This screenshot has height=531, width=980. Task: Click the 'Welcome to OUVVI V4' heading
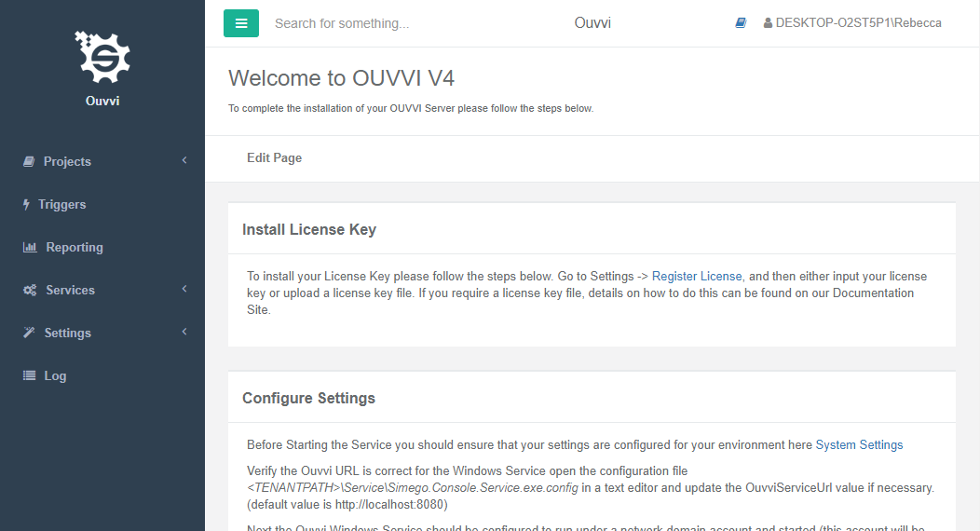341,78
